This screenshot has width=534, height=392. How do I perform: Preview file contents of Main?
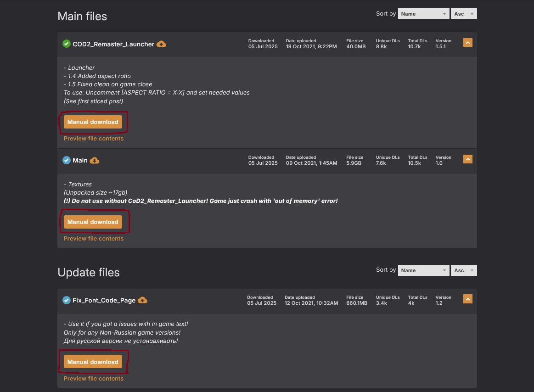[93, 239]
